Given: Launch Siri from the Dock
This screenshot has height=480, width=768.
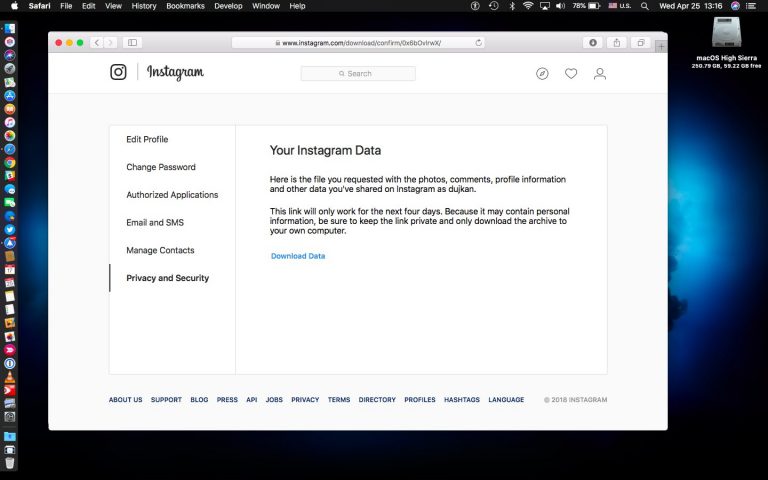Looking at the screenshot, I should tap(10, 55).
